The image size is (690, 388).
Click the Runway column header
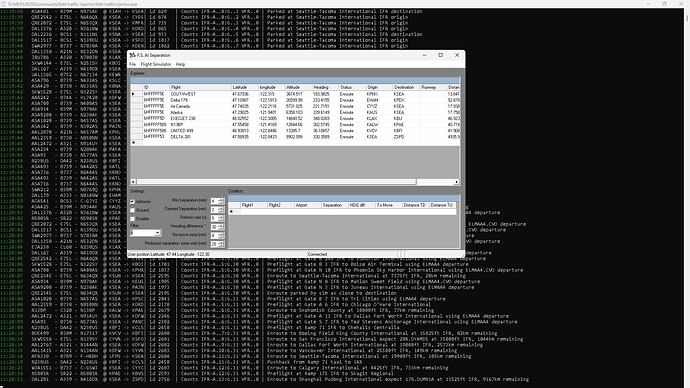click(x=433, y=87)
